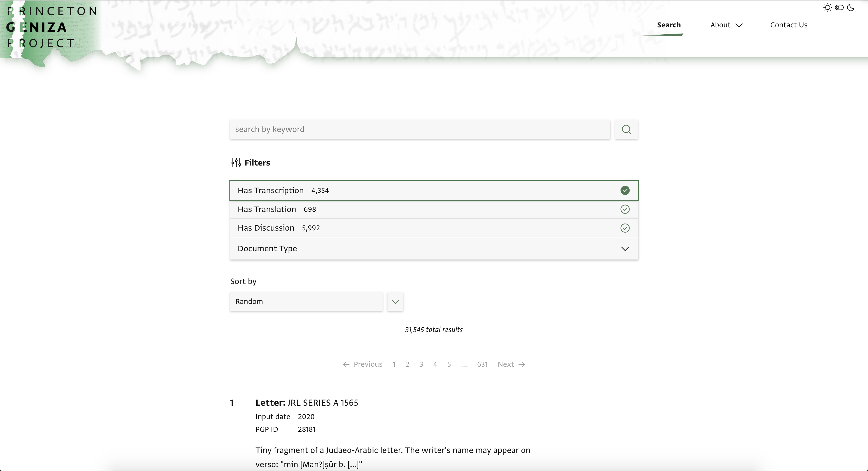Click the Search navigation tab
Image resolution: width=868 pixels, height=471 pixels.
point(668,24)
